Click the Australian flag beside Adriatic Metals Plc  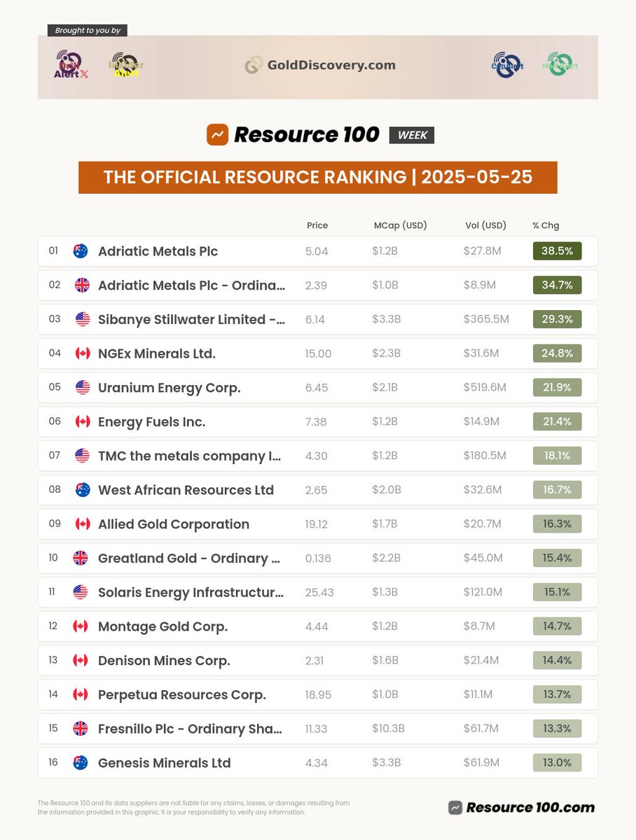coord(81,251)
